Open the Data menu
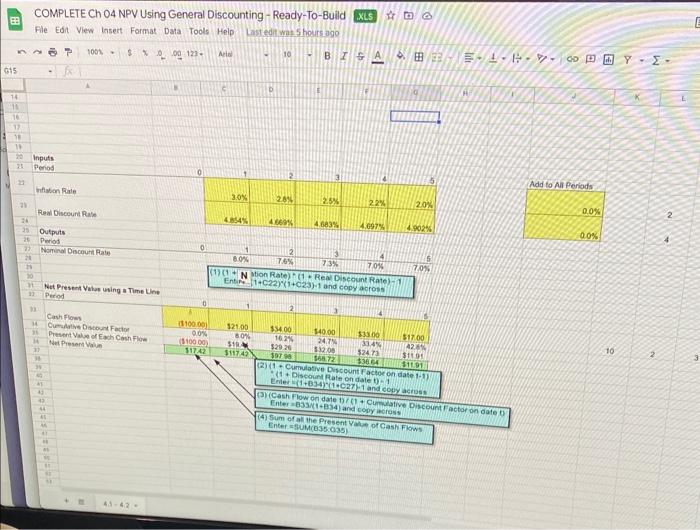The image size is (700, 530). coord(172,31)
